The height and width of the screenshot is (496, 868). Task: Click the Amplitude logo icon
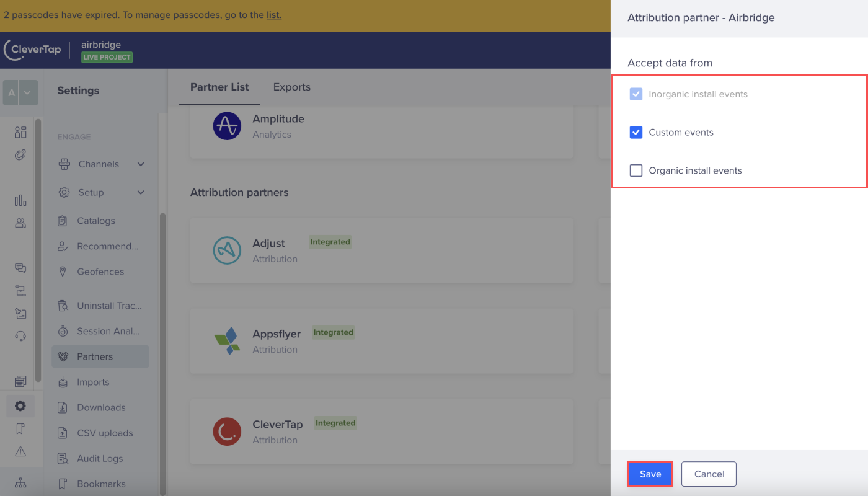(227, 126)
